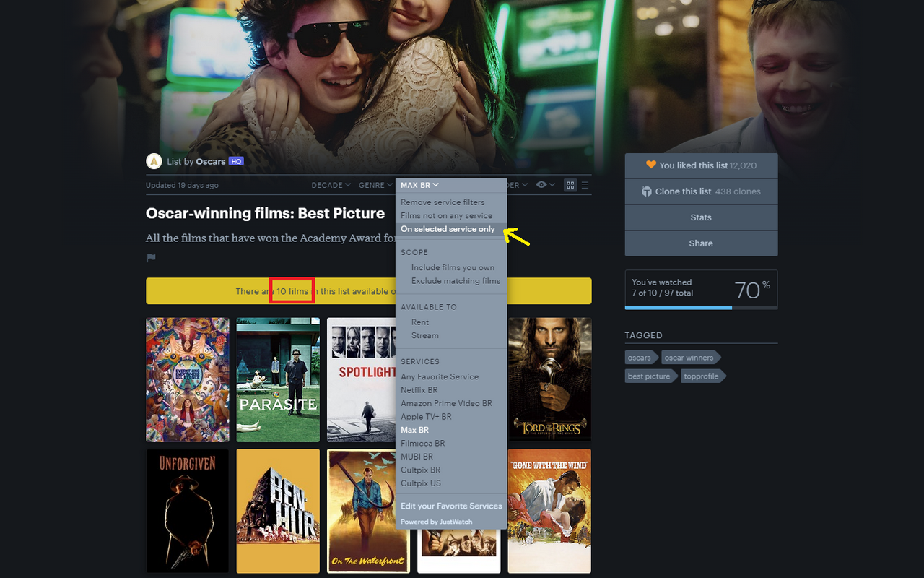Expand the GENRE filter dropdown

(375, 185)
